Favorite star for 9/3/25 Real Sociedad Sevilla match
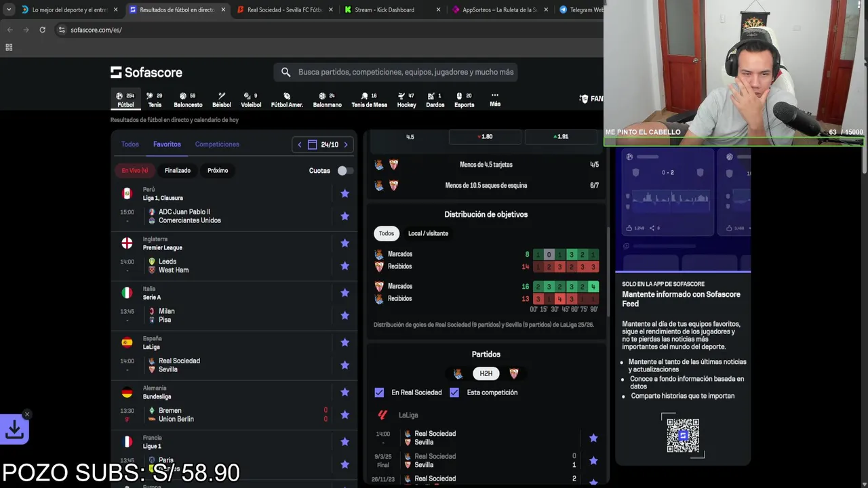 tap(593, 461)
